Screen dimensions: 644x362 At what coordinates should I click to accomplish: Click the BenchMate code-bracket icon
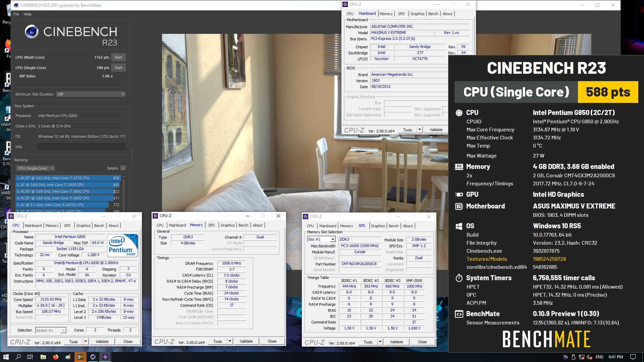pyautogui.click(x=459, y=314)
